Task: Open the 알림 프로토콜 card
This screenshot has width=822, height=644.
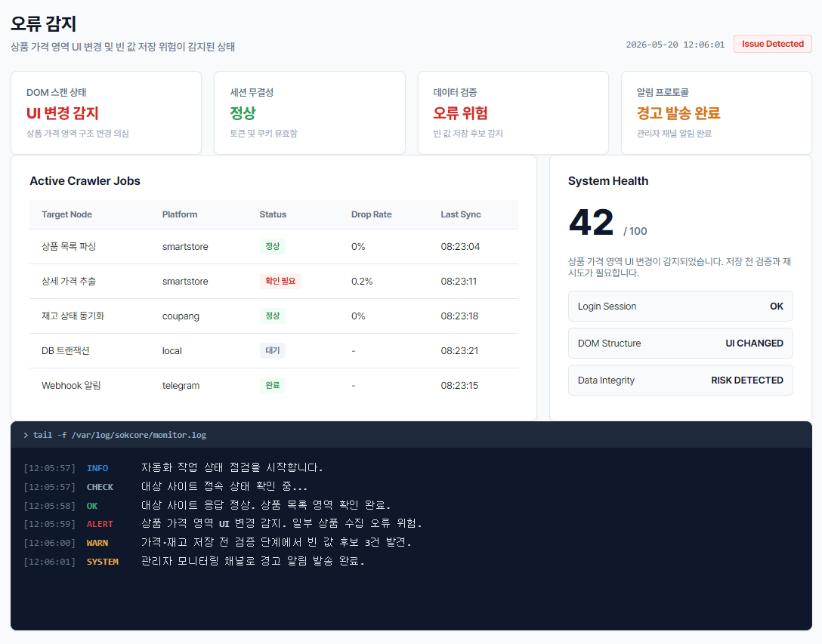Action: pyautogui.click(x=716, y=112)
